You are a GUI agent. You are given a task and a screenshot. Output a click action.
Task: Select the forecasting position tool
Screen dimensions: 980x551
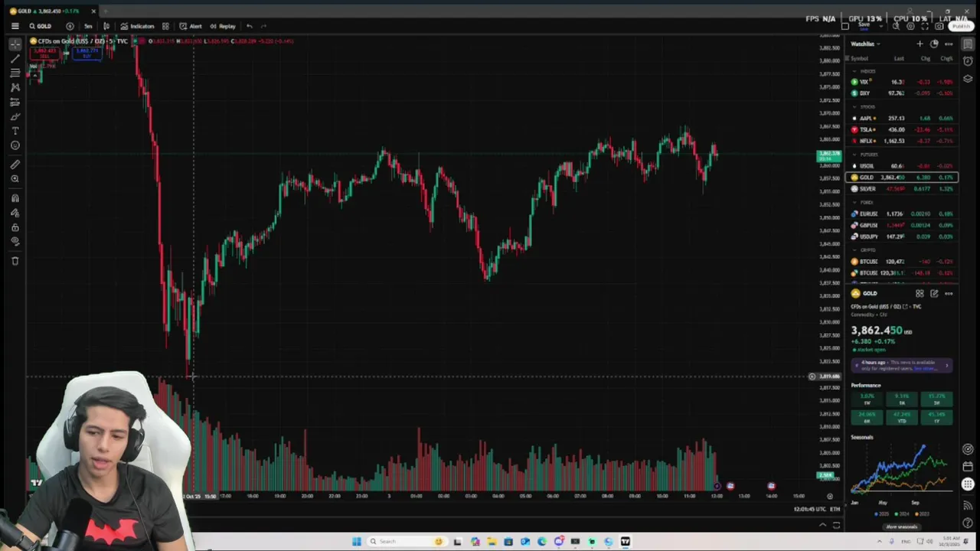15,103
